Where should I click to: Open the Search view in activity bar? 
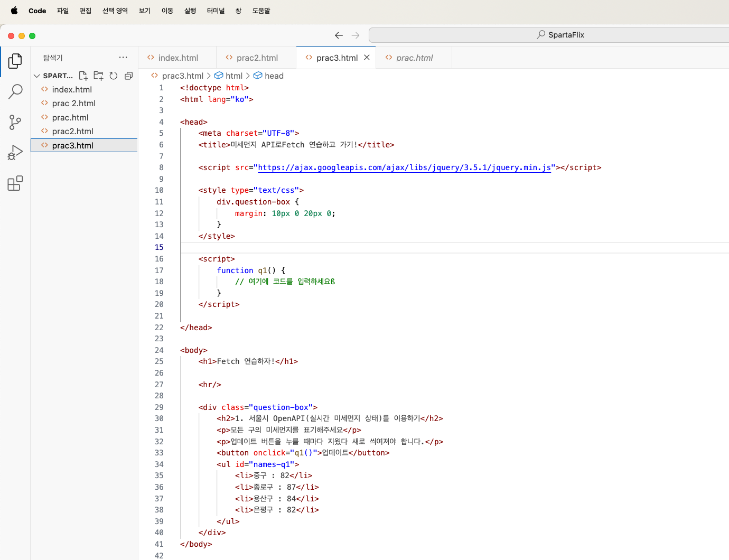pyautogui.click(x=15, y=92)
